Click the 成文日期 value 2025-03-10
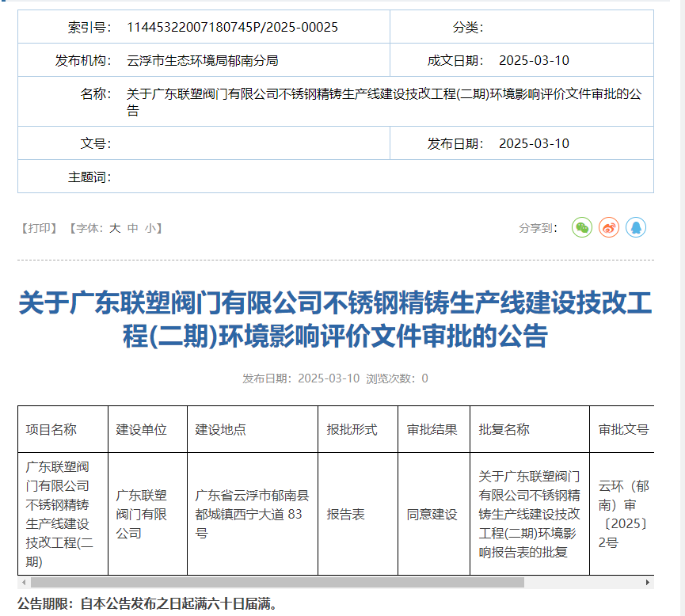Viewport: 685px width, 616px height. (534, 60)
